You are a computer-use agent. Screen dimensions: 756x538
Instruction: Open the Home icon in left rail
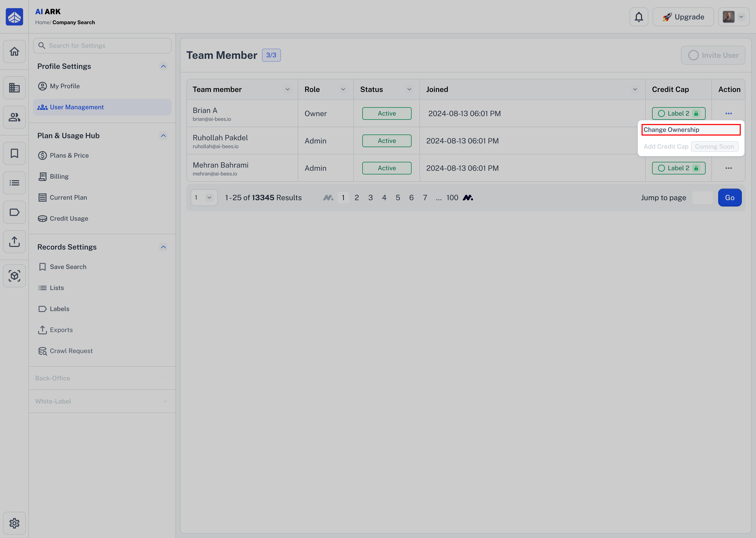coord(14,51)
